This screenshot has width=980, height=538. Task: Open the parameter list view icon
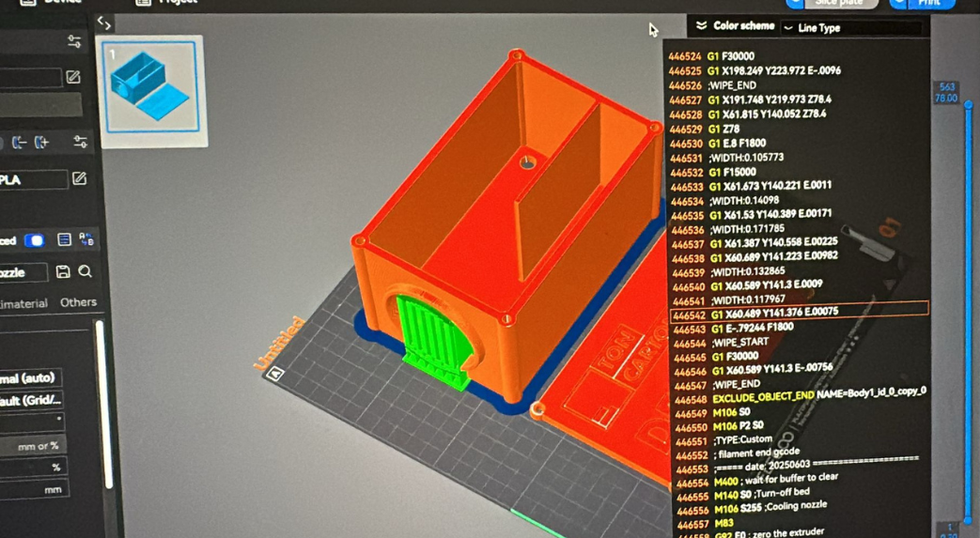point(64,239)
